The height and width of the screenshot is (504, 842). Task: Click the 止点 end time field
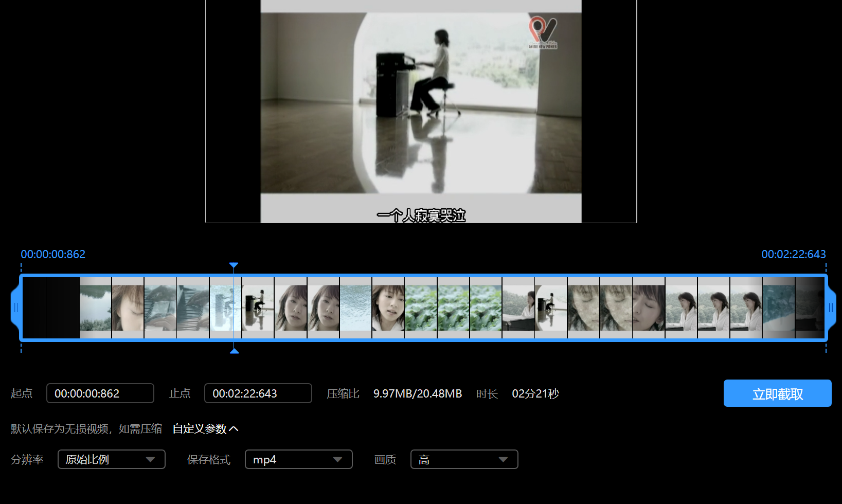click(x=258, y=393)
